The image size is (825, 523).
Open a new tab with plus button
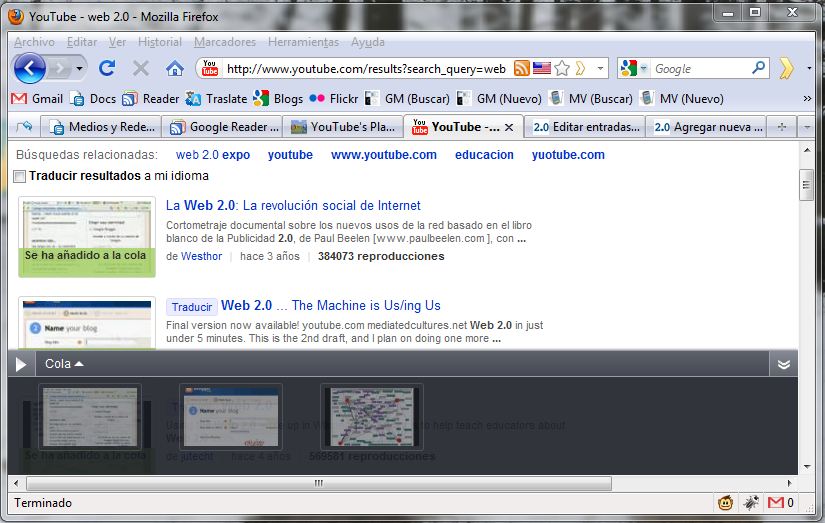[x=781, y=127]
